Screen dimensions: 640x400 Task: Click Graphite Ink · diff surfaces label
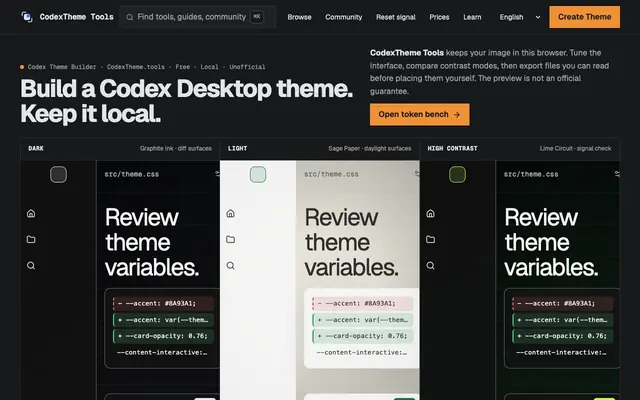tap(176, 149)
